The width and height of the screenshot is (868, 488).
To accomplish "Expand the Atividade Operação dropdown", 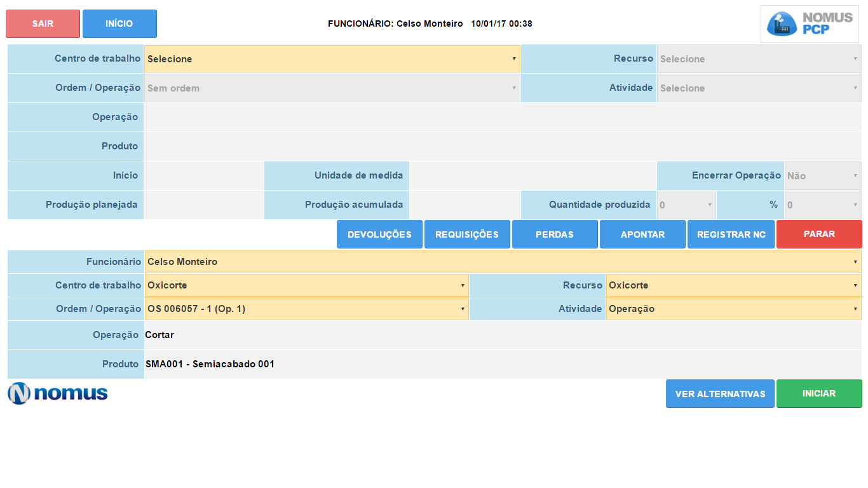I will pyautogui.click(x=733, y=309).
